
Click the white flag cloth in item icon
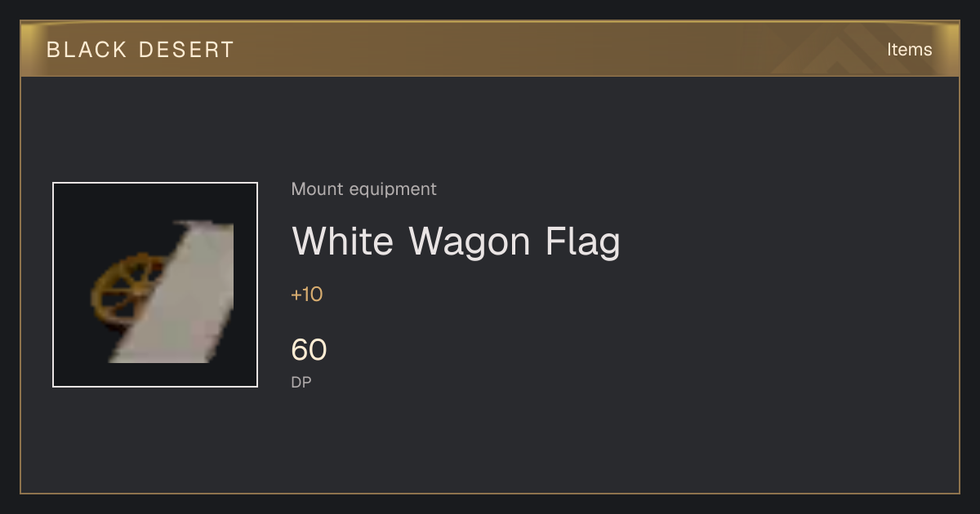(x=176, y=291)
